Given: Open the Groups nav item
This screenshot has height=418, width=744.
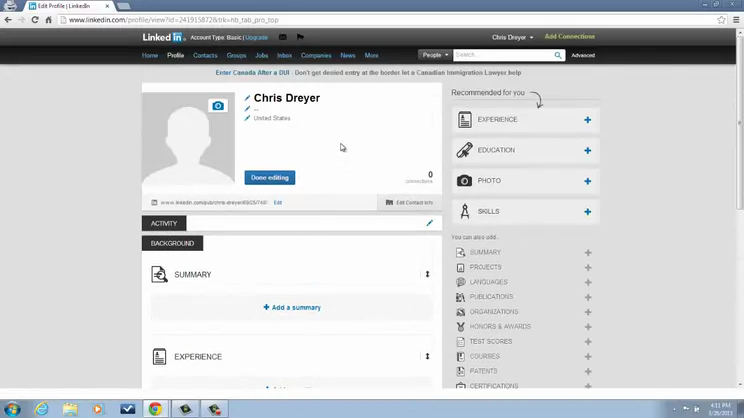Looking at the screenshot, I should pos(236,56).
